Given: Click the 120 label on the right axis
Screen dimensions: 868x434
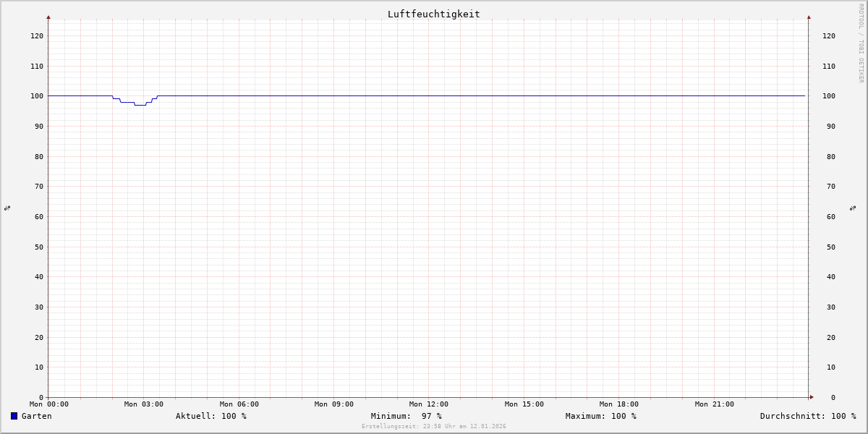Looking at the screenshot, I should (x=828, y=35).
